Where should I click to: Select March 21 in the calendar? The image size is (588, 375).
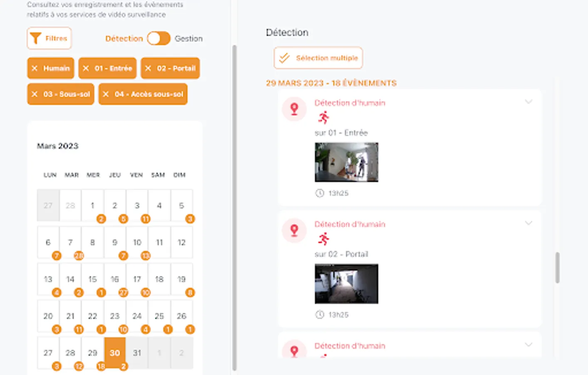click(70, 316)
